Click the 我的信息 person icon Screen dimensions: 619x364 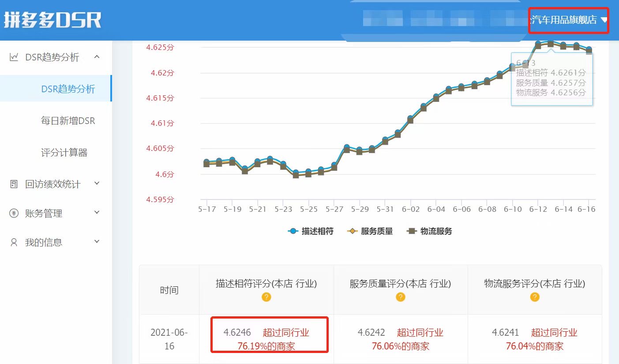pyautogui.click(x=14, y=242)
